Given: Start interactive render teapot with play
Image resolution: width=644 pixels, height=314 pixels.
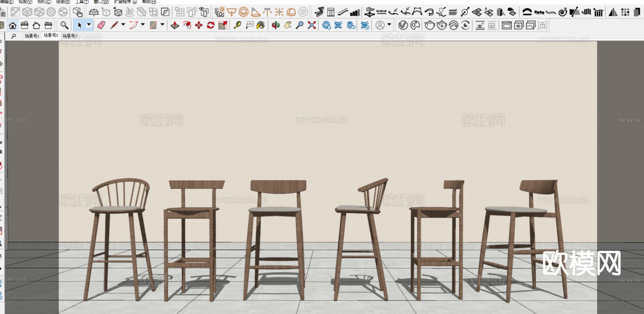Looking at the screenshot, I should 441,25.
